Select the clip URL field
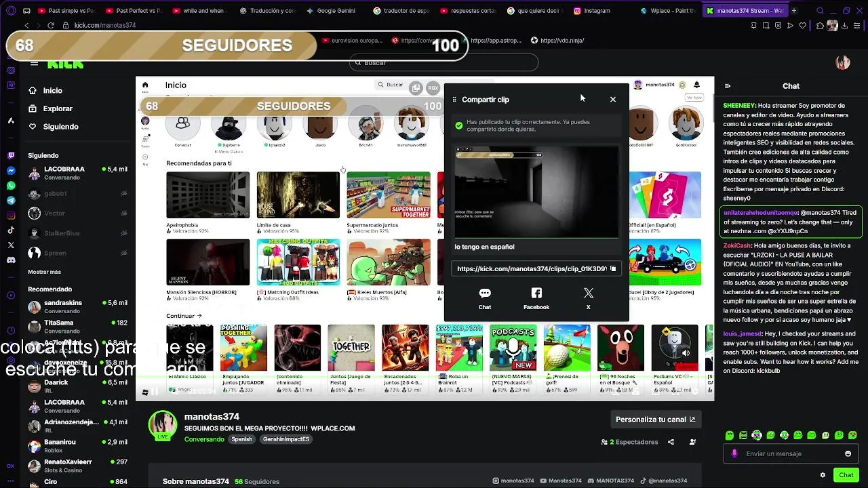 tap(536, 268)
